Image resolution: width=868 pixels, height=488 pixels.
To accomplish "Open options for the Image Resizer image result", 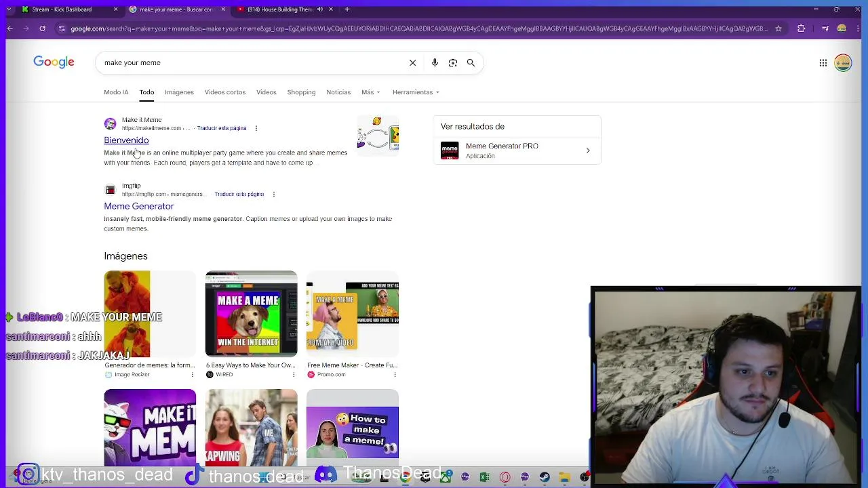I will 192,375.
